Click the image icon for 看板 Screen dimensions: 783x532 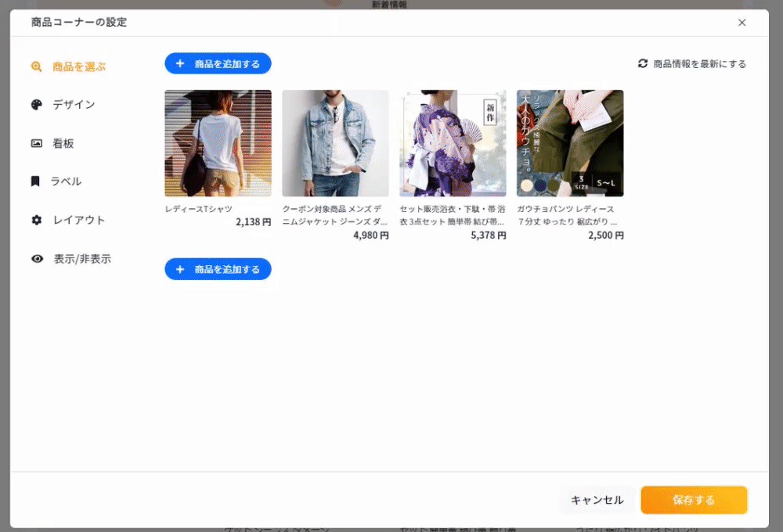pyautogui.click(x=36, y=143)
